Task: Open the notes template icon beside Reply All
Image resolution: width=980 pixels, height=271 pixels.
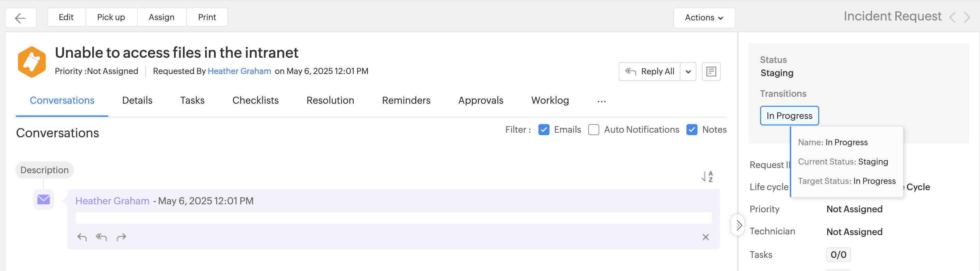Action: coord(711,72)
